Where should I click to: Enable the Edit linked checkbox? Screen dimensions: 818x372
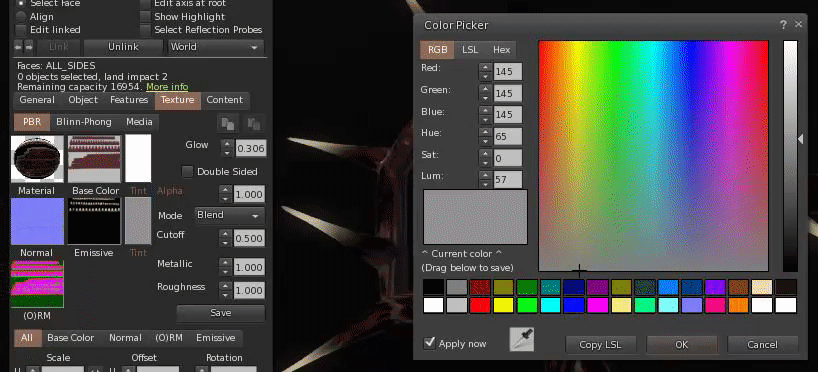21,30
